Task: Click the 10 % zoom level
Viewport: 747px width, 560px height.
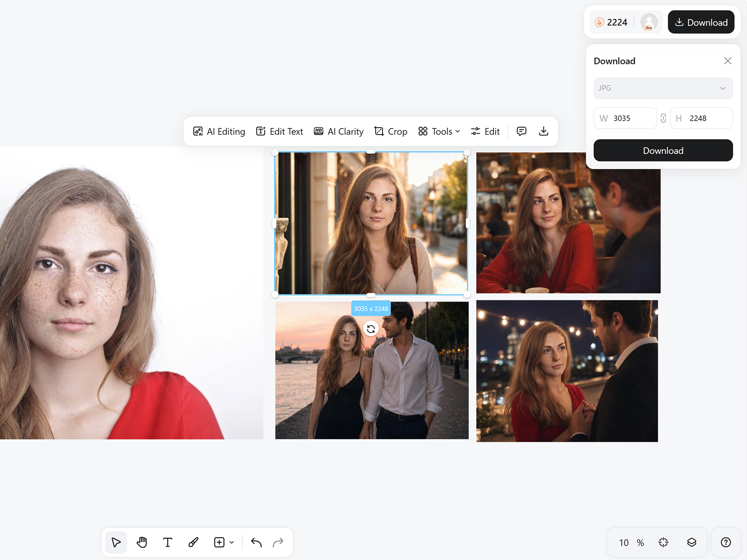Action: coord(631,543)
